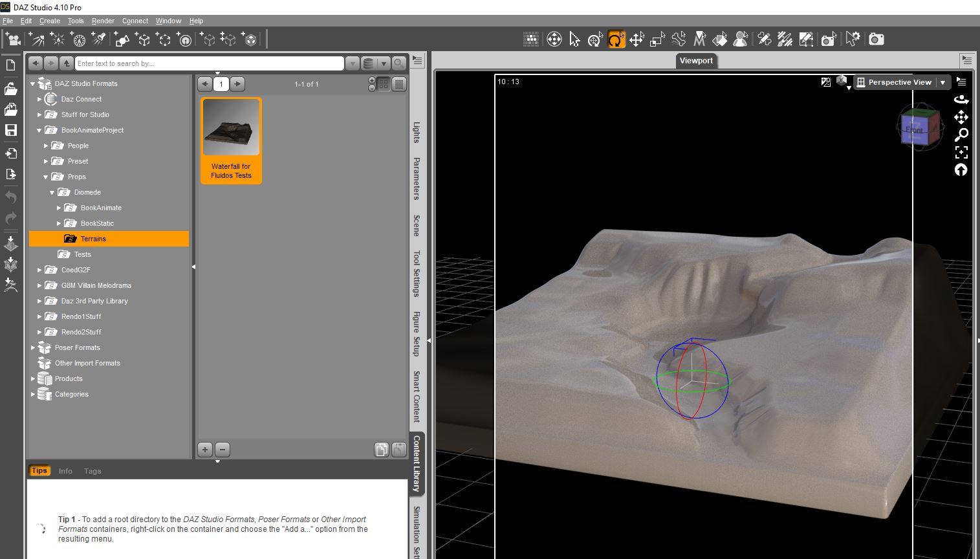Click the Front face of the view cube

coord(914,130)
